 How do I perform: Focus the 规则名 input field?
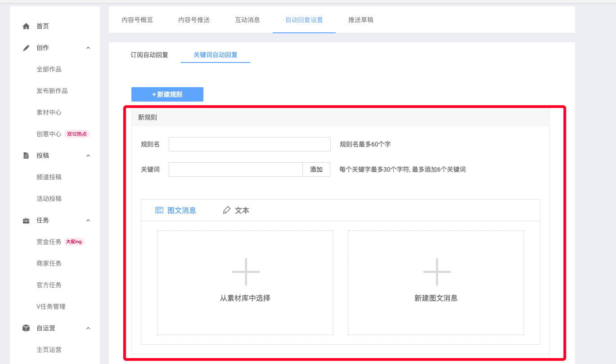250,144
